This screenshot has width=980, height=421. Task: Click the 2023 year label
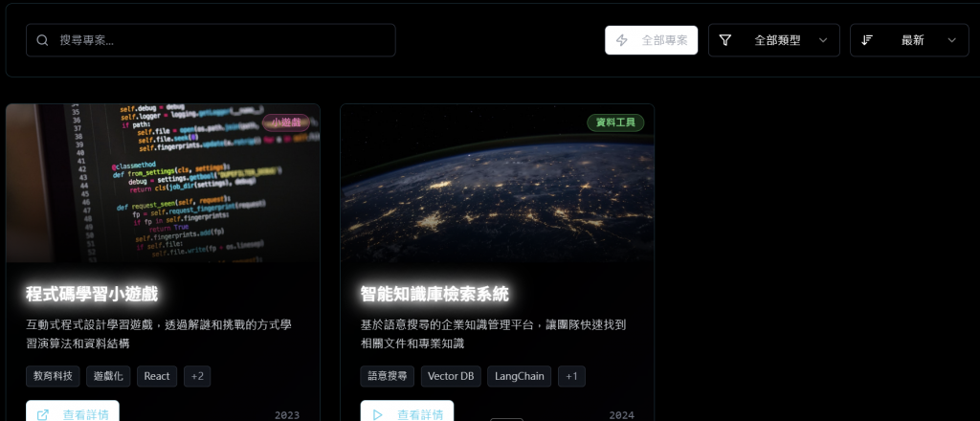click(287, 415)
